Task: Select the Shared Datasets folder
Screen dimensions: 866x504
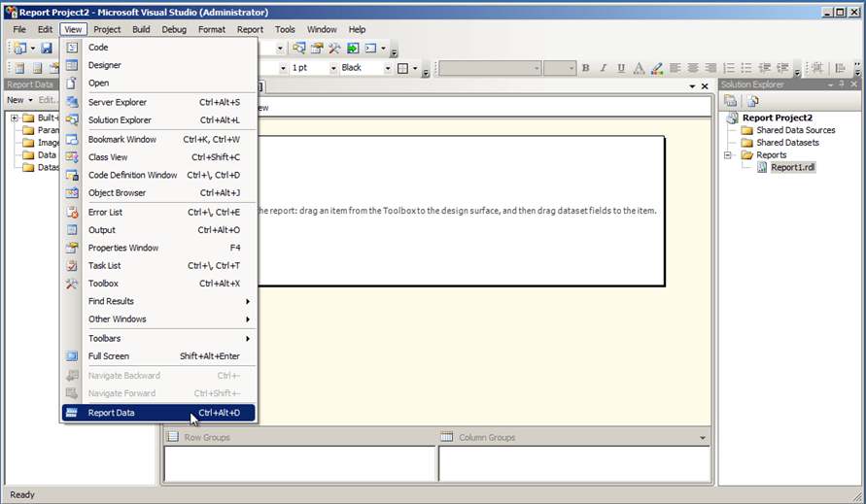Action: pos(787,143)
